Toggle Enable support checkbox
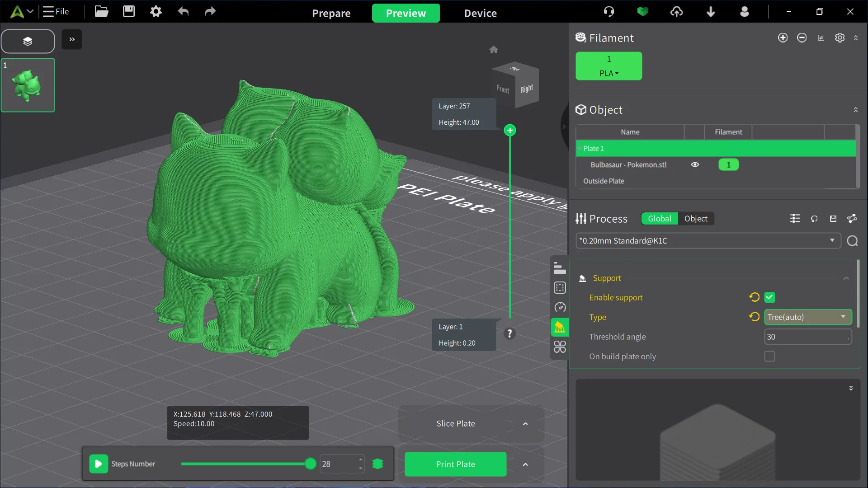The height and width of the screenshot is (488, 868). (x=769, y=297)
